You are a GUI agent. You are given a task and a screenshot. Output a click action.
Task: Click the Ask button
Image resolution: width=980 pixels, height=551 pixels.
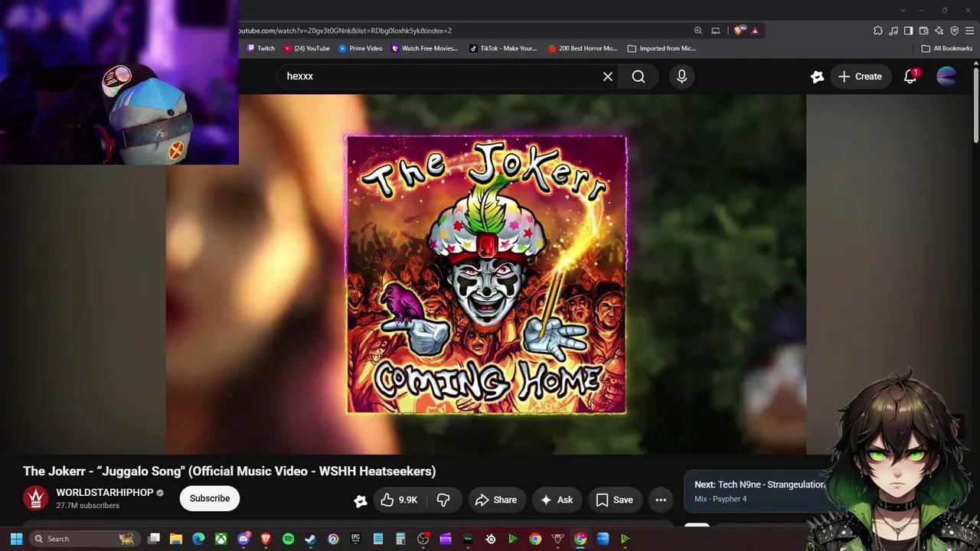coord(557,500)
